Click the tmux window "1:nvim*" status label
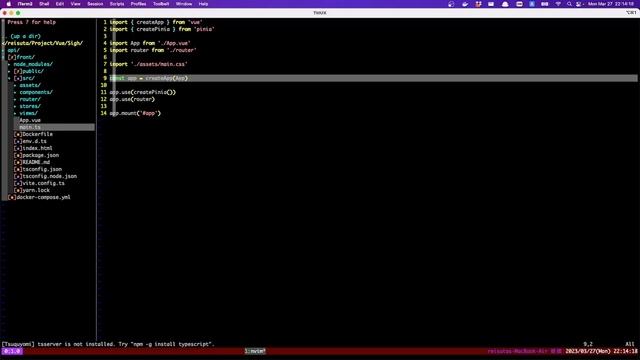Screen dimensions: 640x360 [255, 351]
